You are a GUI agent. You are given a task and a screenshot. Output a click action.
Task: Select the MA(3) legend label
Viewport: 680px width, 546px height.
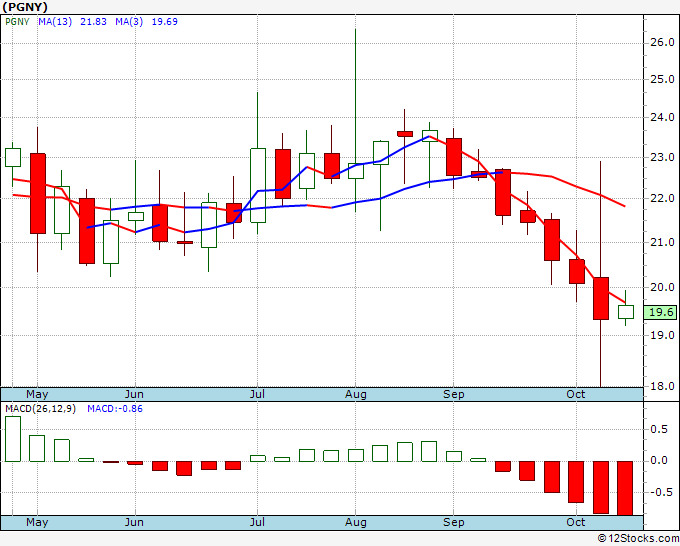[129, 22]
